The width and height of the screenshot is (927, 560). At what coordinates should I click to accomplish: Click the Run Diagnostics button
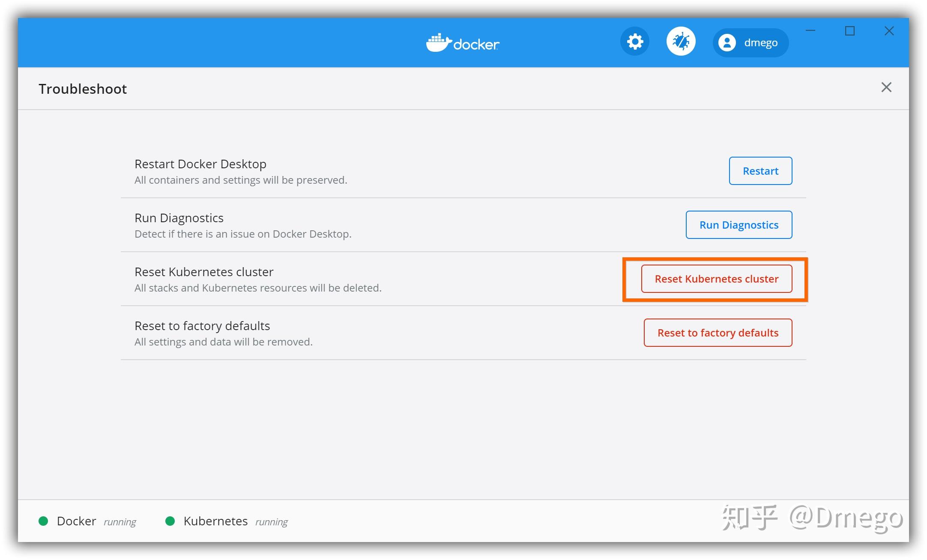pyautogui.click(x=739, y=225)
